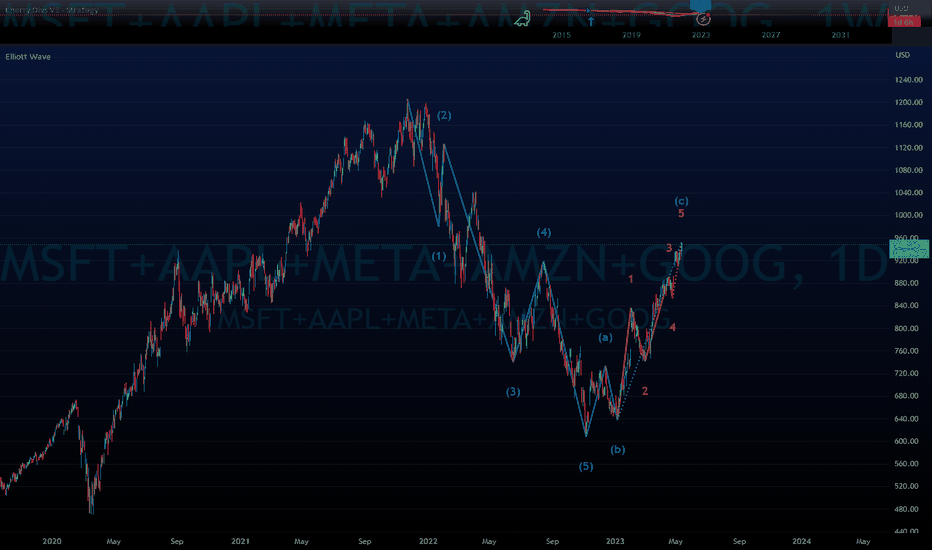932x550 pixels.
Task: Click the 2020 label on the time axis
Action: click(52, 541)
